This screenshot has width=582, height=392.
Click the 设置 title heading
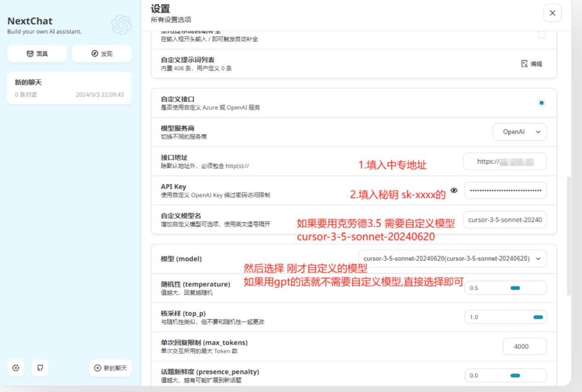point(161,9)
